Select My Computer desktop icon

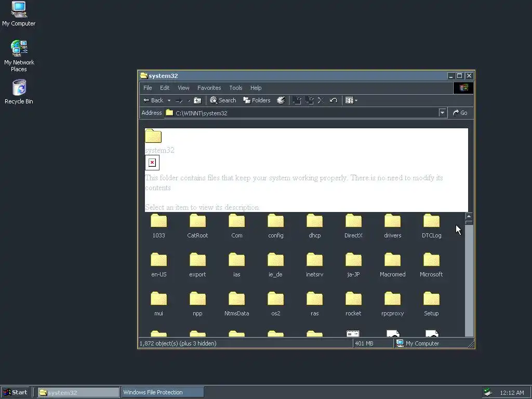[x=19, y=14]
